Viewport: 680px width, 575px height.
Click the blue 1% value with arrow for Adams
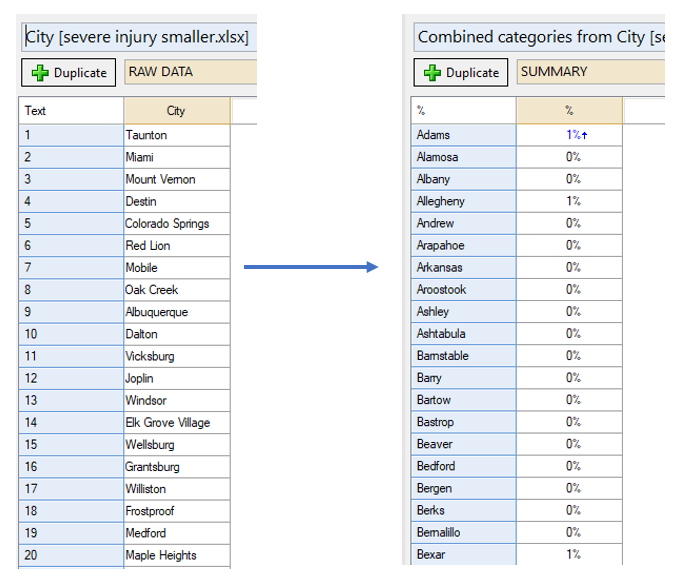coord(576,135)
